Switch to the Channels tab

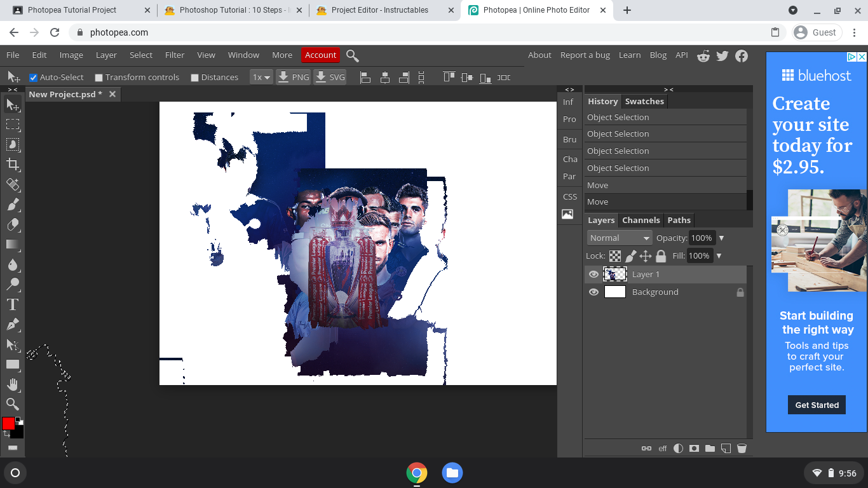click(641, 220)
